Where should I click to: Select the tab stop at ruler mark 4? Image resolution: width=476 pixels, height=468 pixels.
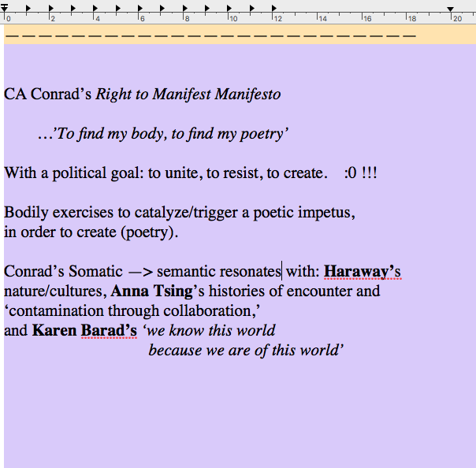click(95, 9)
